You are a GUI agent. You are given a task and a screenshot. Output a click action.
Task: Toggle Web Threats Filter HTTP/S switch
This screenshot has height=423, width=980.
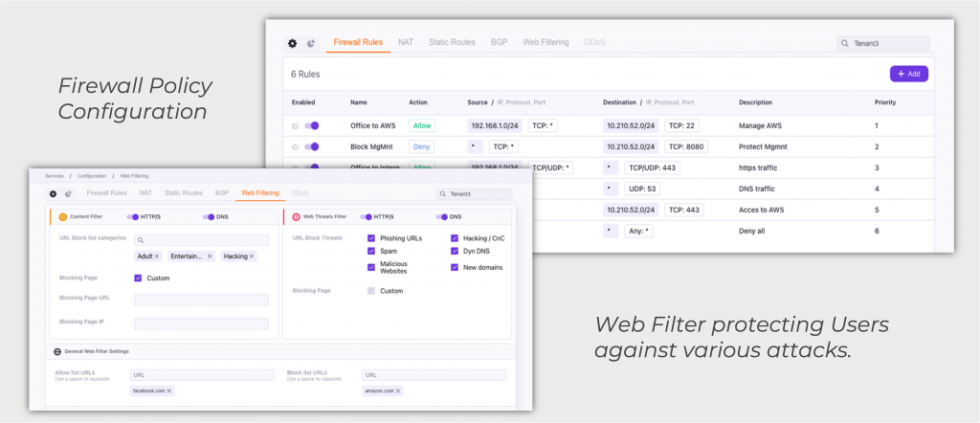pyautogui.click(x=367, y=217)
